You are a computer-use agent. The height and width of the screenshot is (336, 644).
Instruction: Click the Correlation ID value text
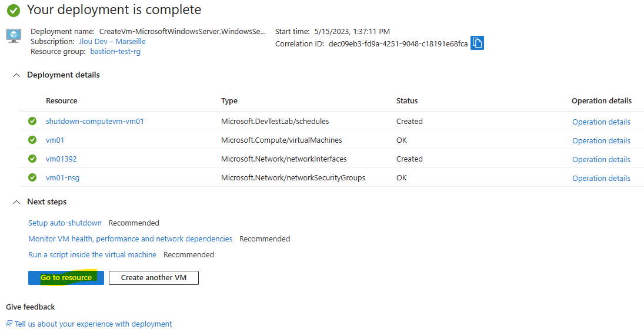click(398, 44)
